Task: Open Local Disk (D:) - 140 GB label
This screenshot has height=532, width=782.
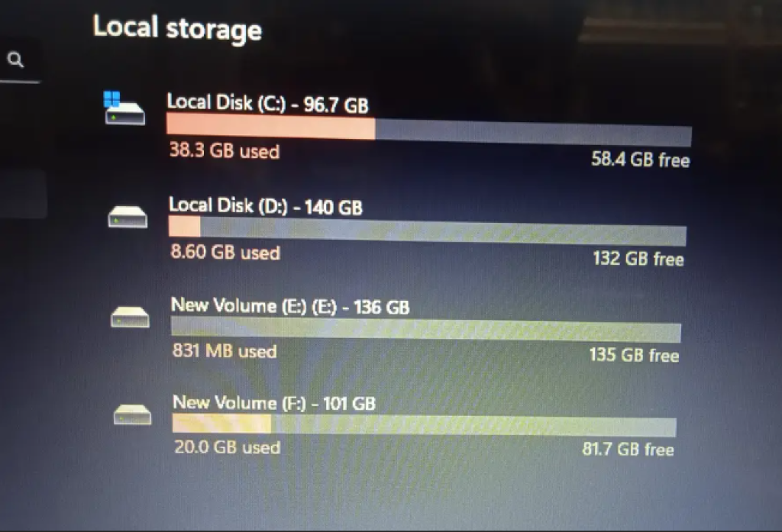Action: coord(265,206)
